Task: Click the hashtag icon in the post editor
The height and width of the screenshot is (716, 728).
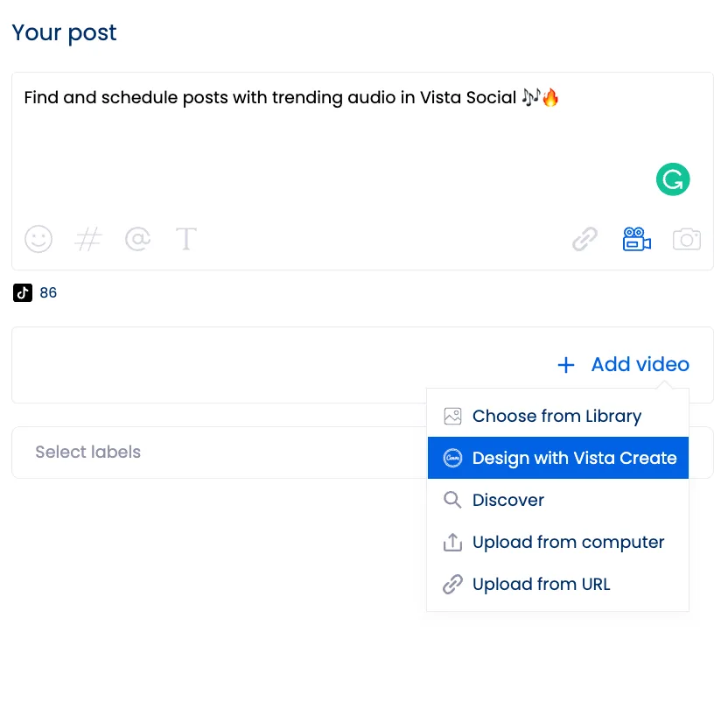Action: [x=88, y=239]
